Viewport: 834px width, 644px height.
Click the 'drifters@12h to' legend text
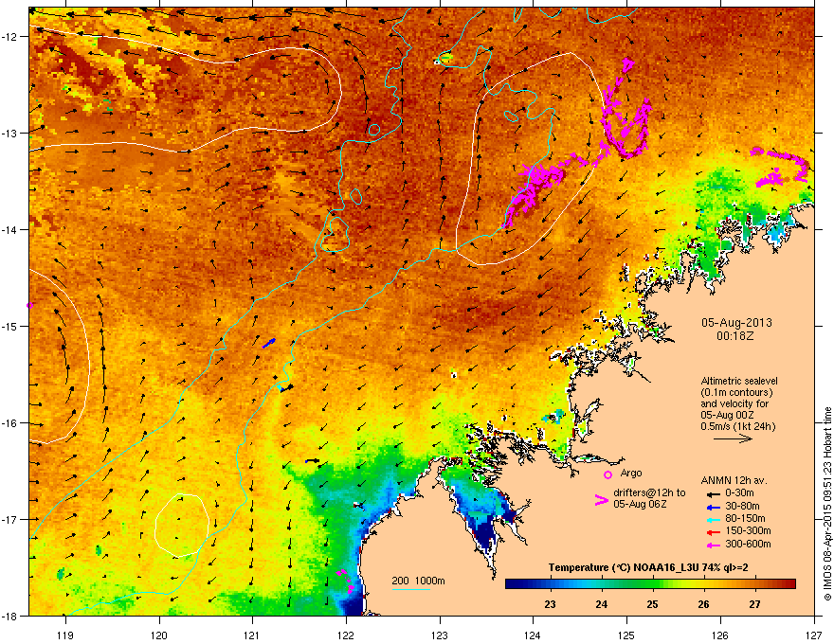[649, 493]
